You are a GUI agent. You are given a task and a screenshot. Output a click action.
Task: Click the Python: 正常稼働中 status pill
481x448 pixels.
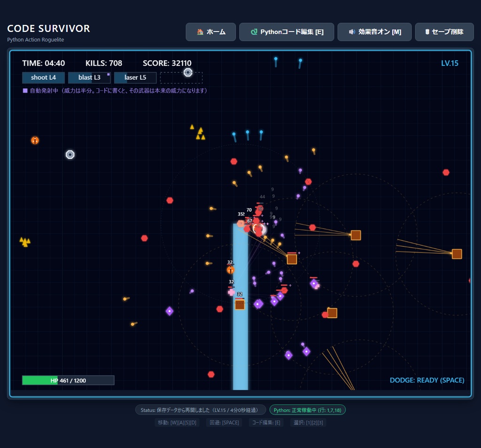coord(307,410)
